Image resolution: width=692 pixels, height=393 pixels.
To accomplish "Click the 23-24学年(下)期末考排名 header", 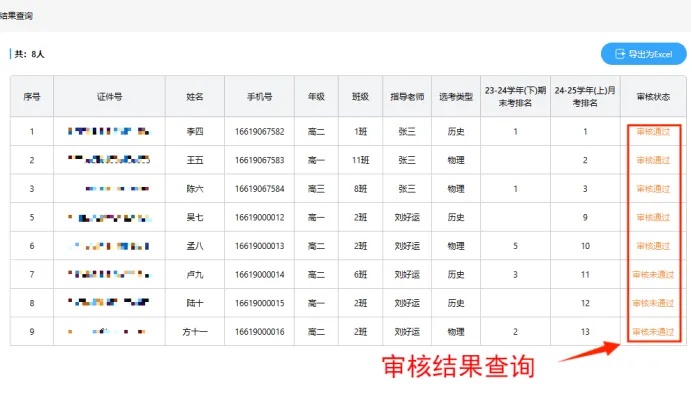I will (x=515, y=97).
